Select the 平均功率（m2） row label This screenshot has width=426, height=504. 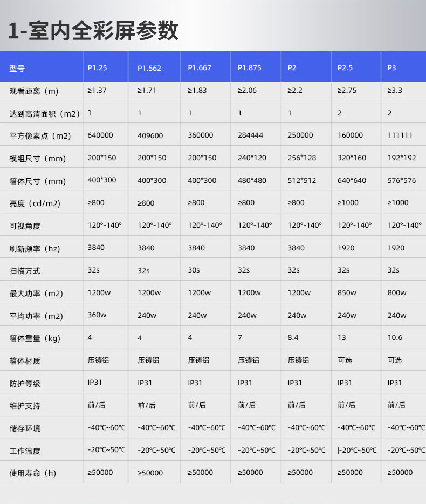click(x=36, y=316)
